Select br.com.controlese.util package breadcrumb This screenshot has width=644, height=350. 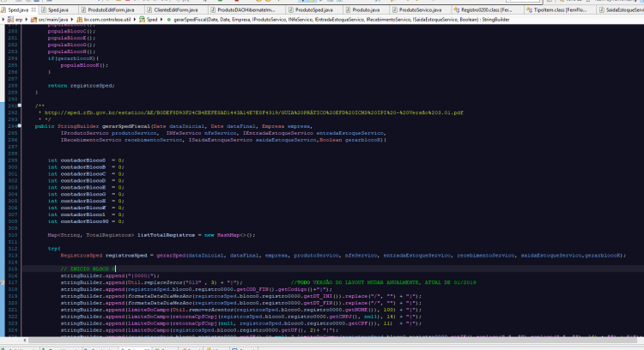pos(104,19)
